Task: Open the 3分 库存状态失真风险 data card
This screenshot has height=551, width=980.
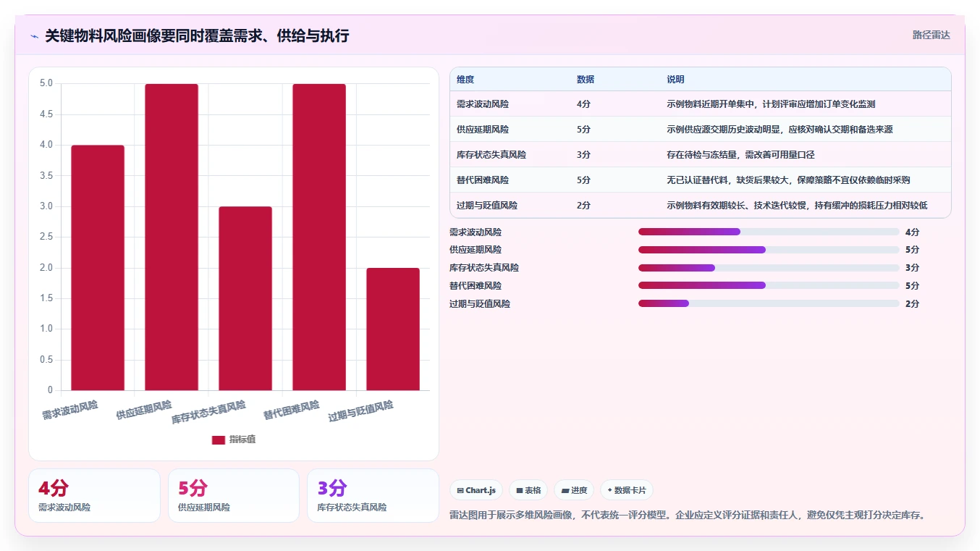Action: 373,496
